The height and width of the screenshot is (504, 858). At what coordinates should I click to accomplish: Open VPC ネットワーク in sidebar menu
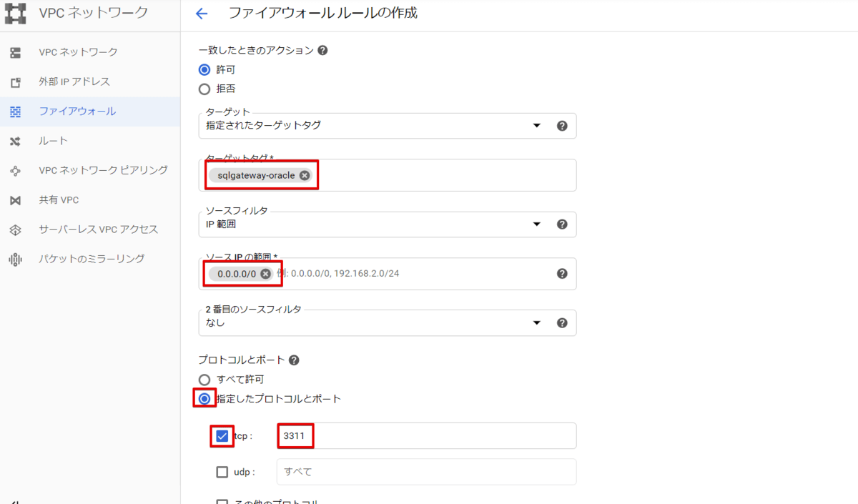click(90, 52)
